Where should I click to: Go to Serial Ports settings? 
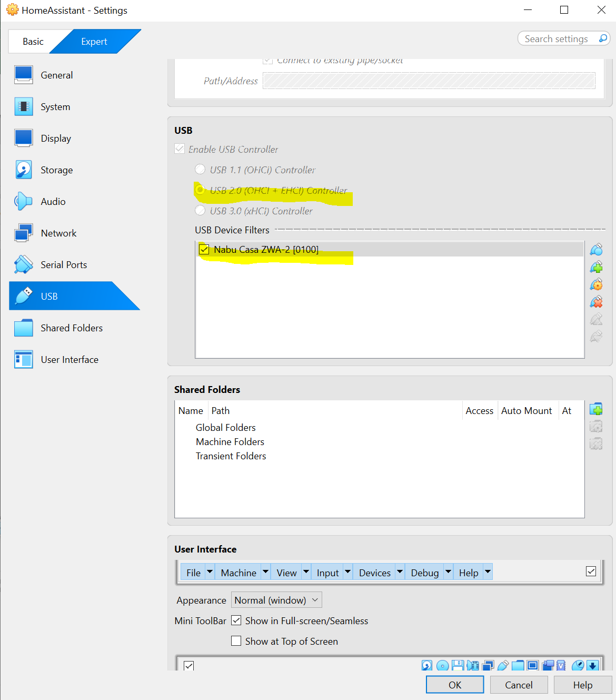(64, 265)
